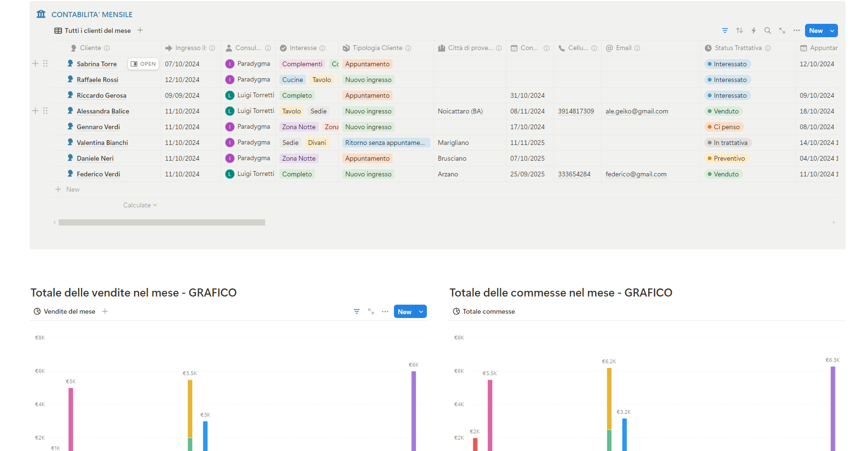Click the sort arrows icon in the table toolbar

739,31
